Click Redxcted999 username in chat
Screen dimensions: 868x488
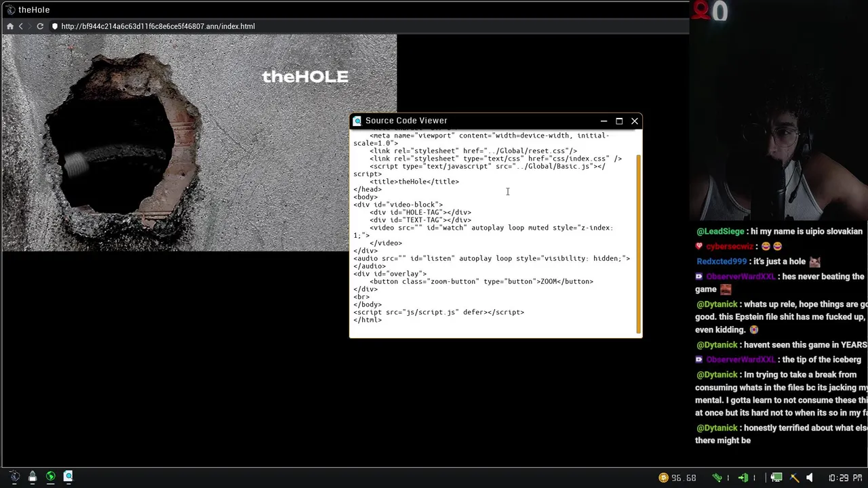coord(722,262)
